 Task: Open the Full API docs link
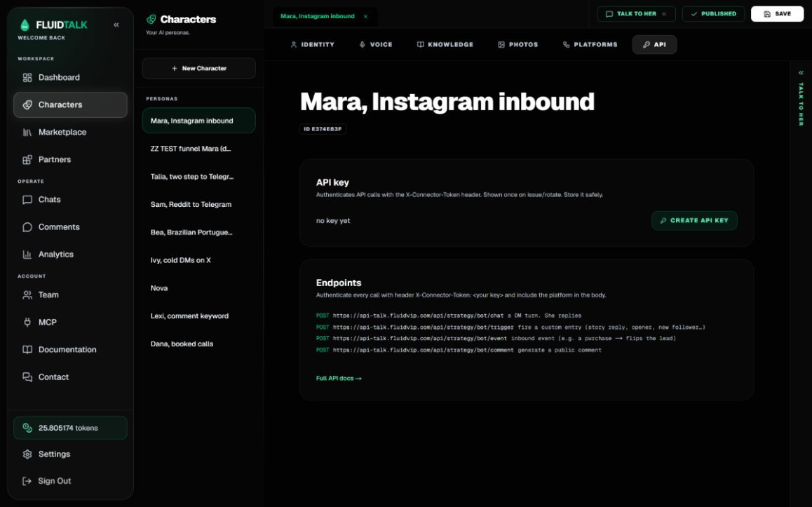[339, 379]
